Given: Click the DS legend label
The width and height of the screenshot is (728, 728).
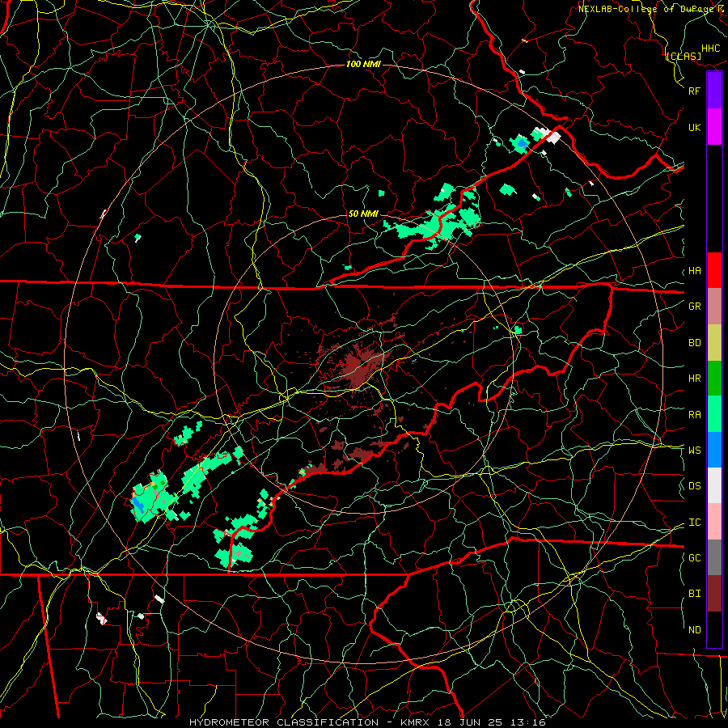Looking at the screenshot, I should [694, 486].
